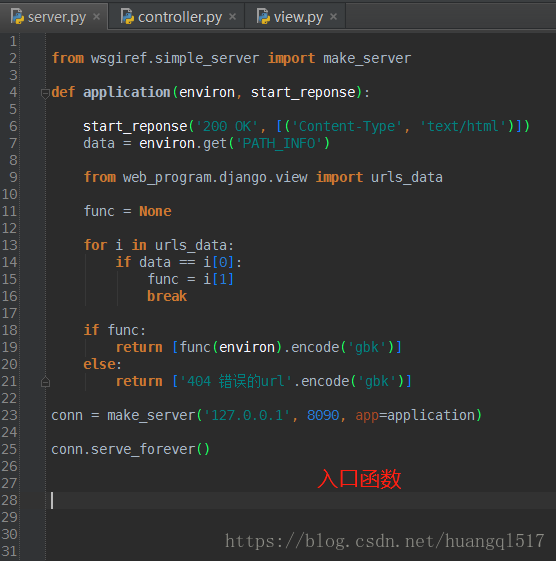Screen dimensions: 556x561
Task: Click the 'break' keyword
Action: 167,296
